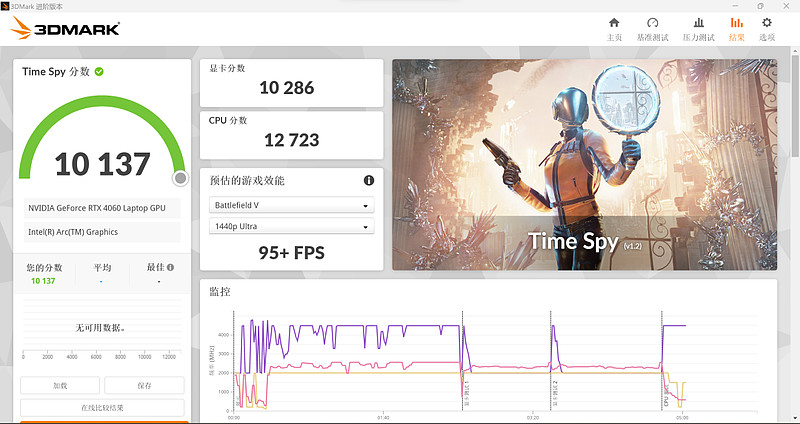Open the Options (选项) gear tab

coord(767,29)
